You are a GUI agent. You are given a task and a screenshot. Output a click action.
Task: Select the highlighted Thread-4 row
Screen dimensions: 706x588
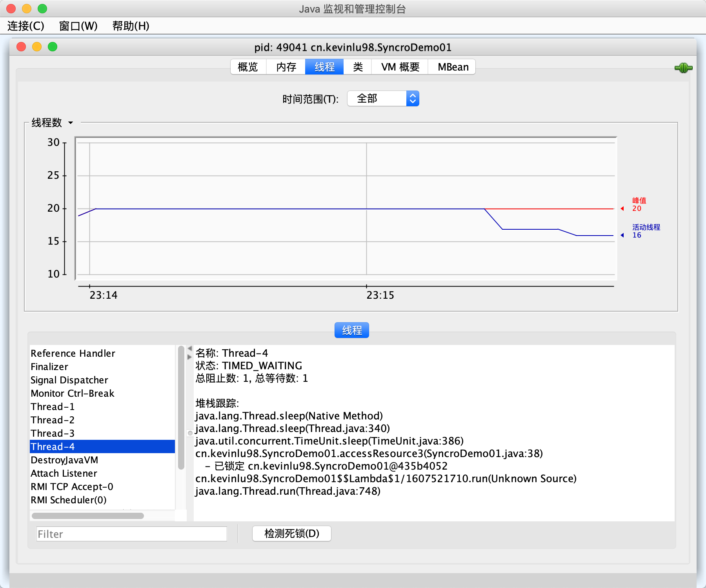[102, 446]
